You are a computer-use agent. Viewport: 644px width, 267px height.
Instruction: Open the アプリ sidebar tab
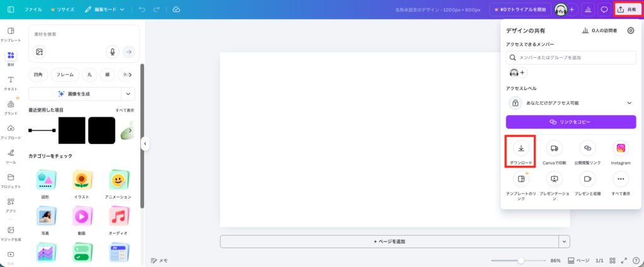click(x=11, y=205)
